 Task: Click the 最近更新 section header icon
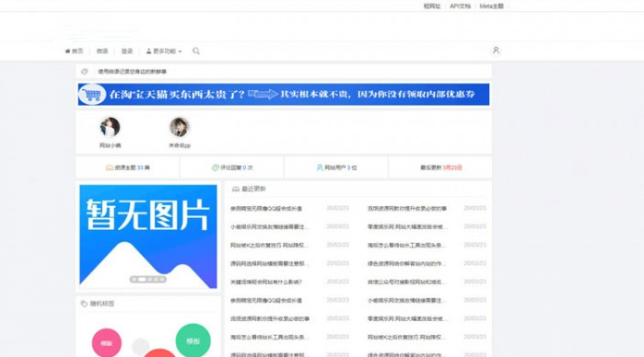(x=235, y=189)
